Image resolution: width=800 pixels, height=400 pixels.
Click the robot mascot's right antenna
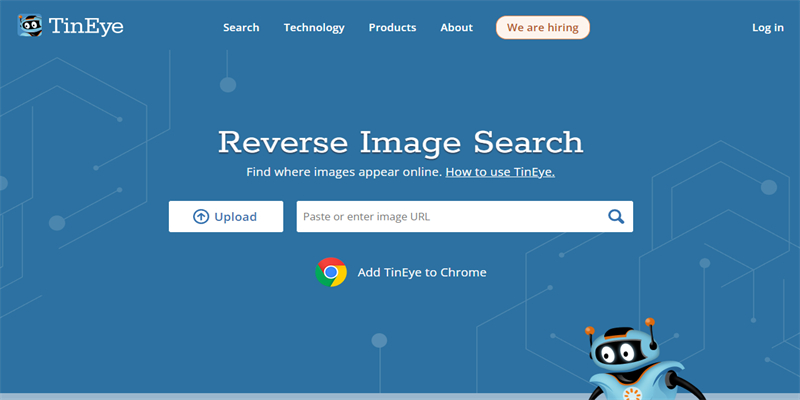651,323
